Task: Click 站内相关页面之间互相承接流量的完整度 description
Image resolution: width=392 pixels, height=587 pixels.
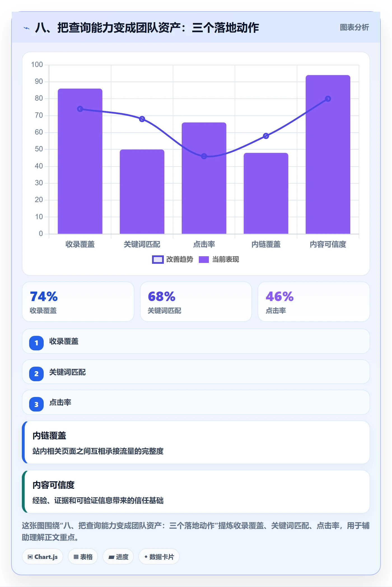Action: [x=98, y=451]
